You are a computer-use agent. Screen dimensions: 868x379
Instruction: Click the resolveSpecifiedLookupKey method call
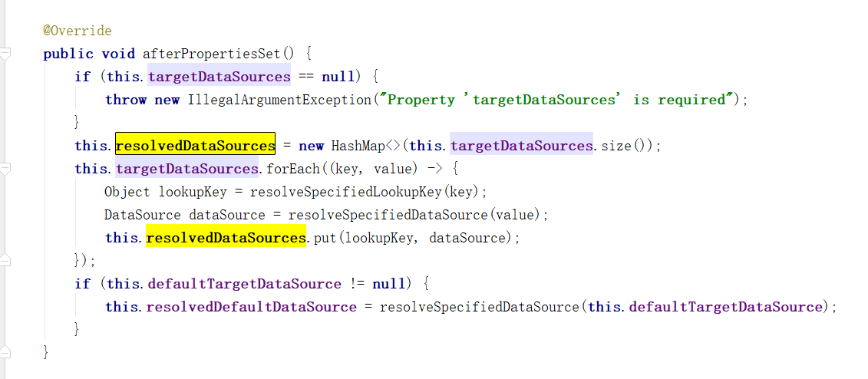pyautogui.click(x=347, y=192)
